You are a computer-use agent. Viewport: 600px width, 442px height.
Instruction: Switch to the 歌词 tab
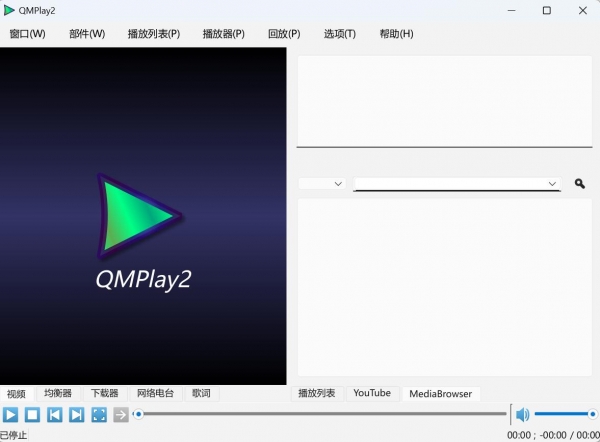pos(201,393)
